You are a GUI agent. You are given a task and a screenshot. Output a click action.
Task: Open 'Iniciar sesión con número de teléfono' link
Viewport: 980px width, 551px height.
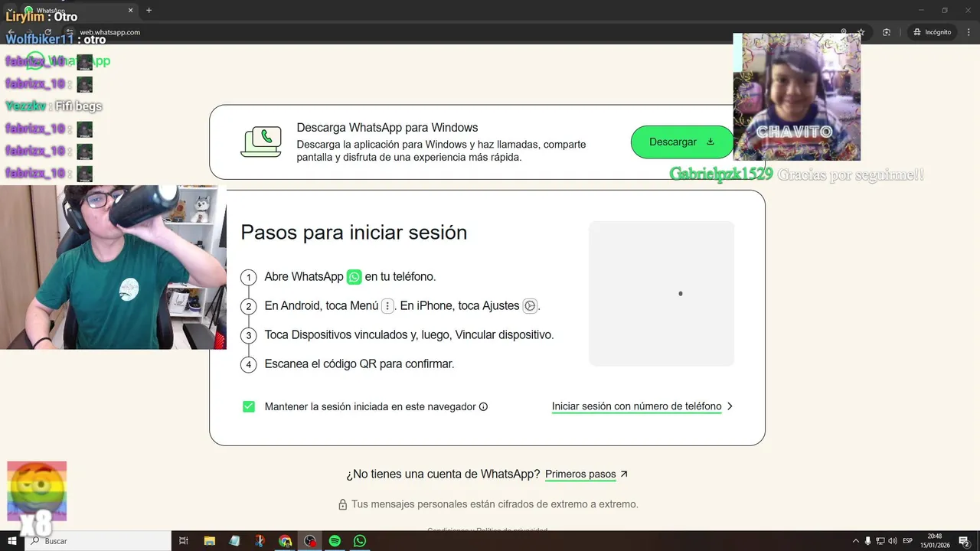[x=636, y=406]
